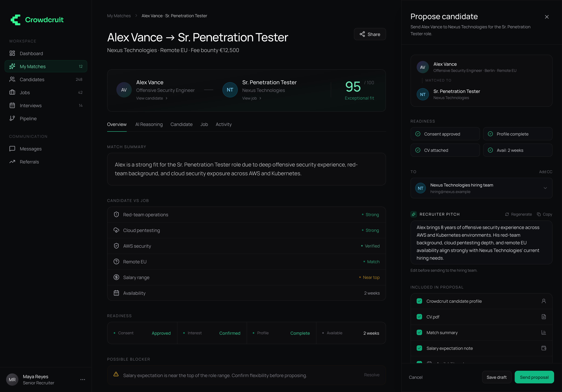Screen dimensions: 562x392
Task: Copy the recruiter pitch text
Action: pos(544,214)
